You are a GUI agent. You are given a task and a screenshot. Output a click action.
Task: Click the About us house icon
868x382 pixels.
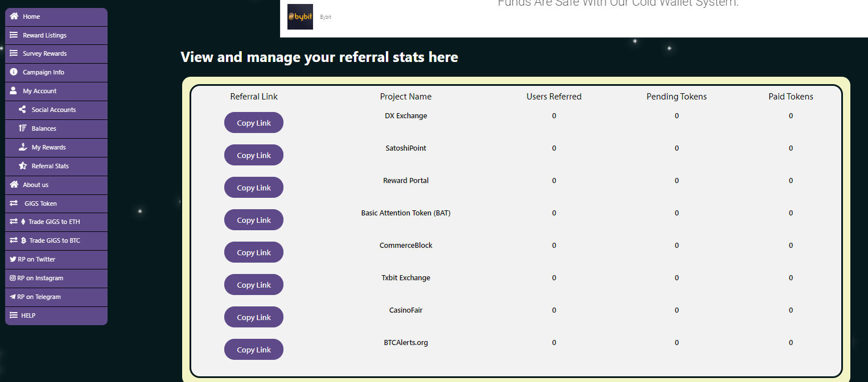[x=14, y=185]
